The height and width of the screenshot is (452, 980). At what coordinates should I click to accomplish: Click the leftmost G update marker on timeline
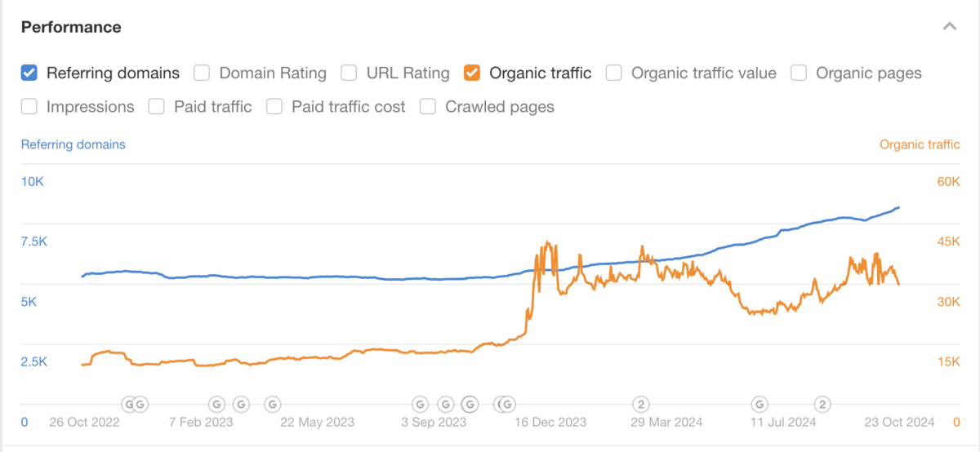128,404
